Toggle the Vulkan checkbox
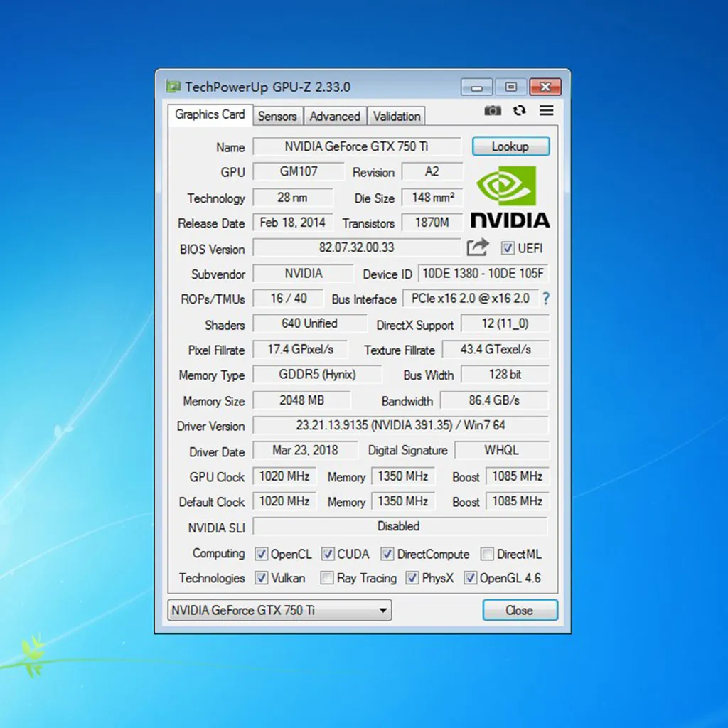The height and width of the screenshot is (728, 728). click(262, 578)
